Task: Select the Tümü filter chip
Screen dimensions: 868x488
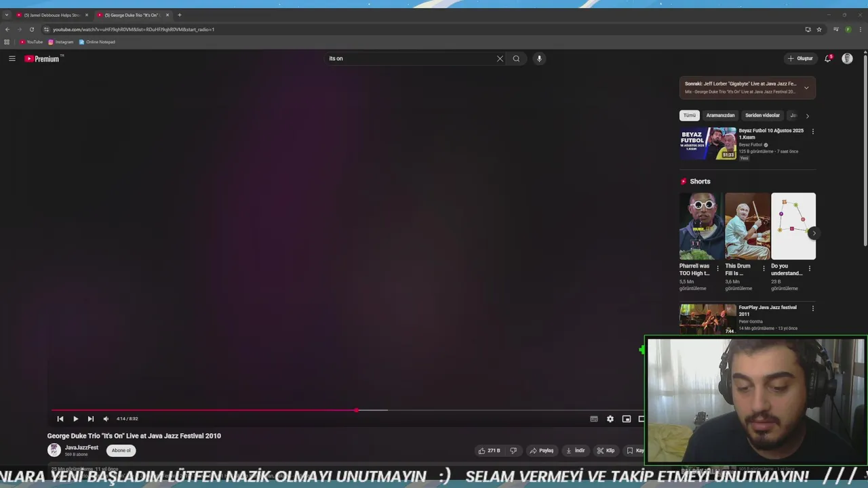Action: pyautogui.click(x=690, y=115)
